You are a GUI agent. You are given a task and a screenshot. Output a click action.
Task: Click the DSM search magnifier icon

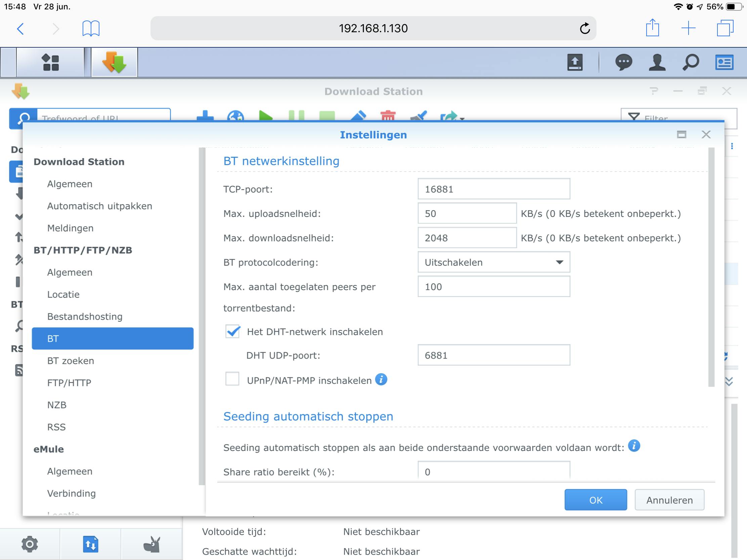pyautogui.click(x=691, y=62)
